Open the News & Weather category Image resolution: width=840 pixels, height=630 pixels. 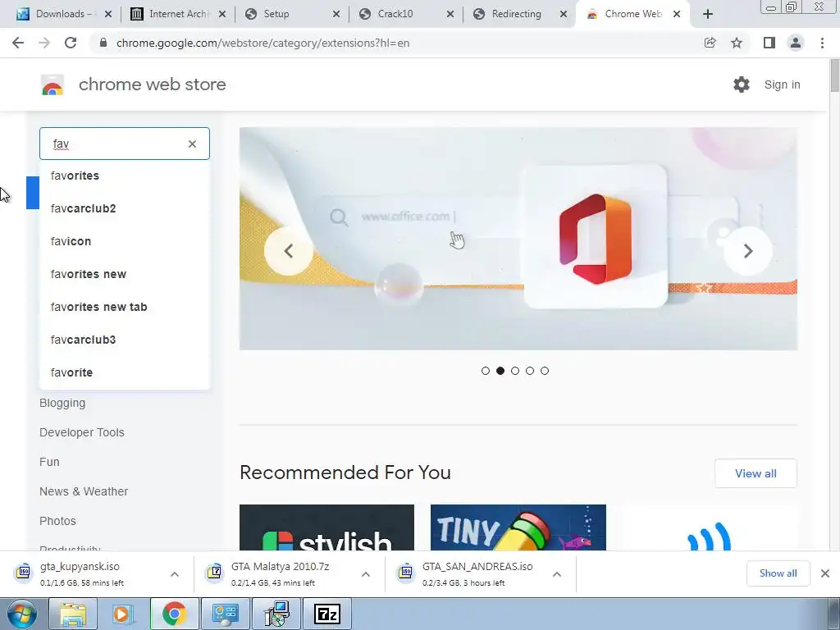coord(84,491)
